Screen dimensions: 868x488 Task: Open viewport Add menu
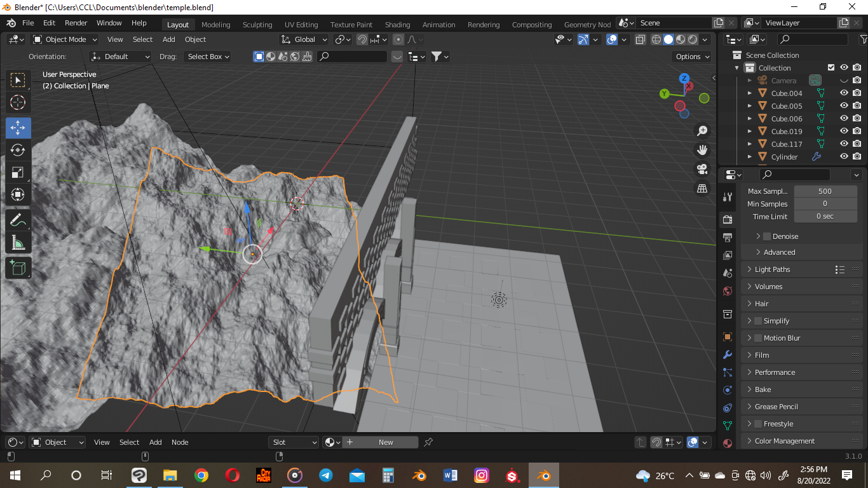(169, 39)
